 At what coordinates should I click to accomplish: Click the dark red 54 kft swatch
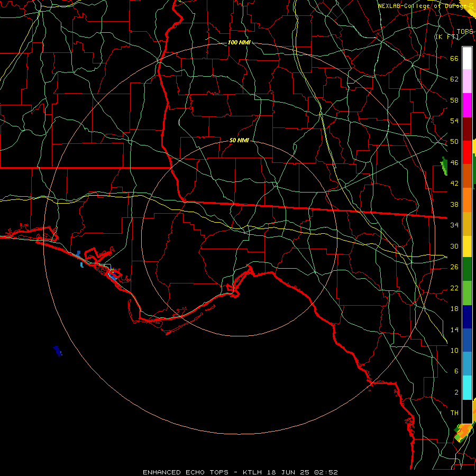(467, 129)
